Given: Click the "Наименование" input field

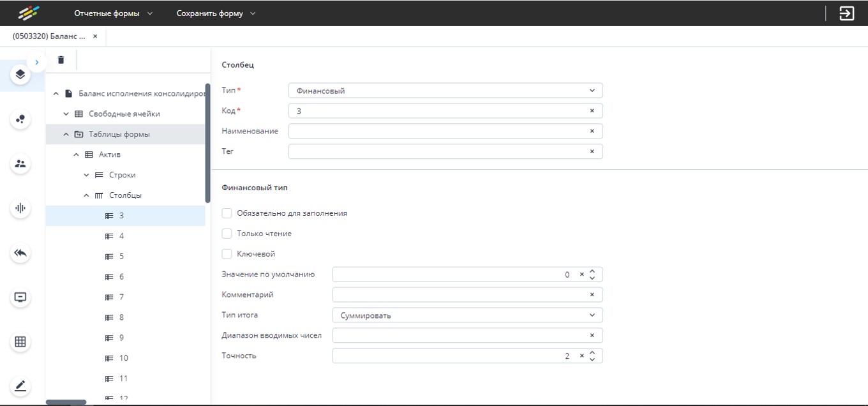Looking at the screenshot, I should coord(437,132).
